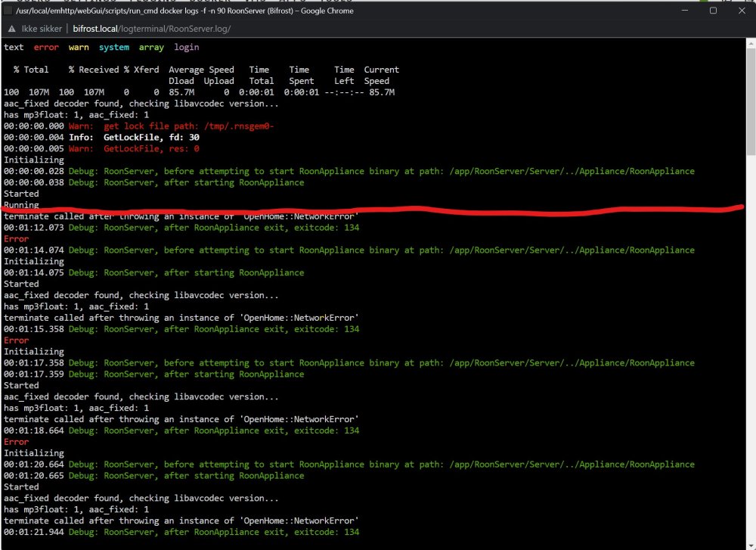Click the vertical scrollbar thumb
Screen dimensions: 756x550
pos(751,101)
